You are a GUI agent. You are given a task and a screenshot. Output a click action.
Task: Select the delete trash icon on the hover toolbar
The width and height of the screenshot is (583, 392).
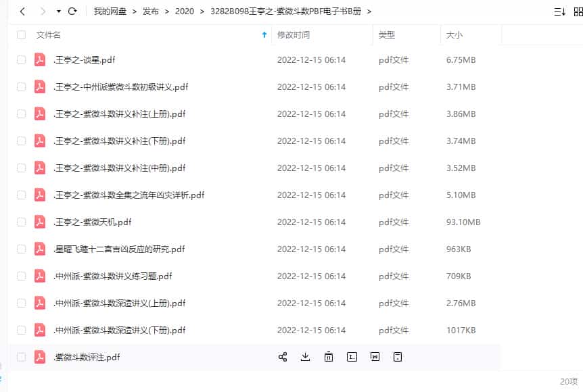pyautogui.click(x=329, y=357)
